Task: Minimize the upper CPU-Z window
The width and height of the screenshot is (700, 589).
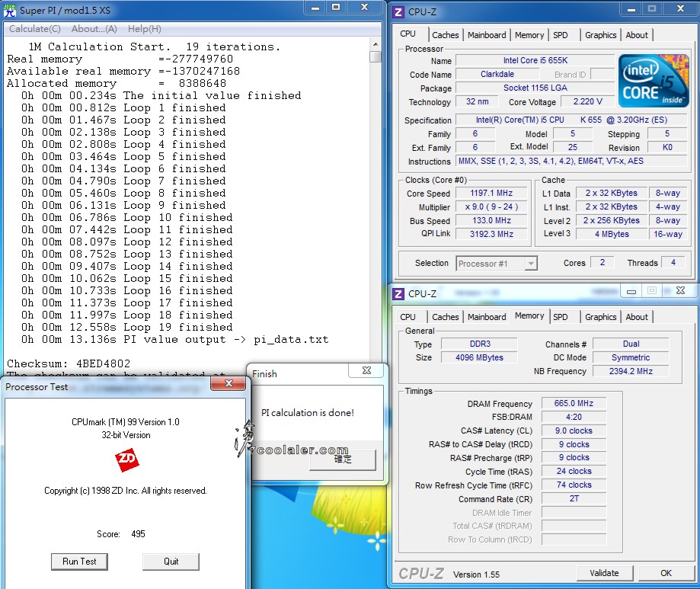Action: (631, 9)
